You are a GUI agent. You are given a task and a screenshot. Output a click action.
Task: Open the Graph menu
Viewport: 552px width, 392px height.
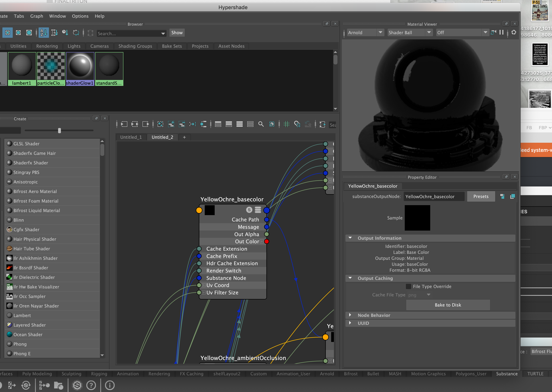coord(37,16)
